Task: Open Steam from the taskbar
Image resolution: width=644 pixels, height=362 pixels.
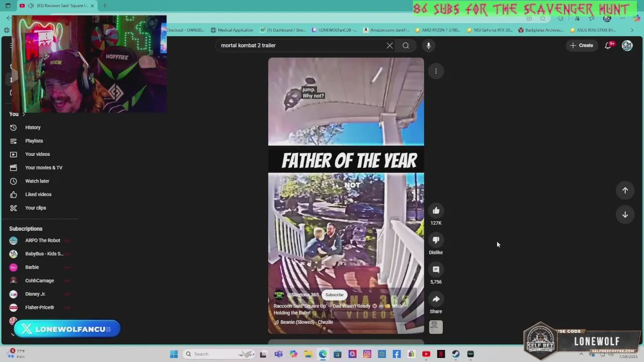Action: point(456,354)
